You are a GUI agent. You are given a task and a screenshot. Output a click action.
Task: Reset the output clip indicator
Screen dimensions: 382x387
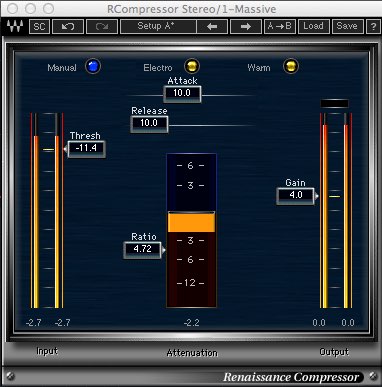point(334,104)
